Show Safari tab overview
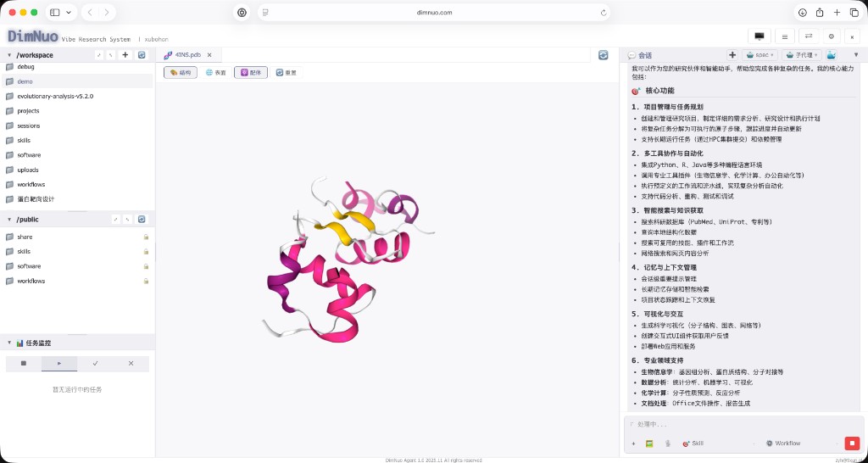 (854, 12)
